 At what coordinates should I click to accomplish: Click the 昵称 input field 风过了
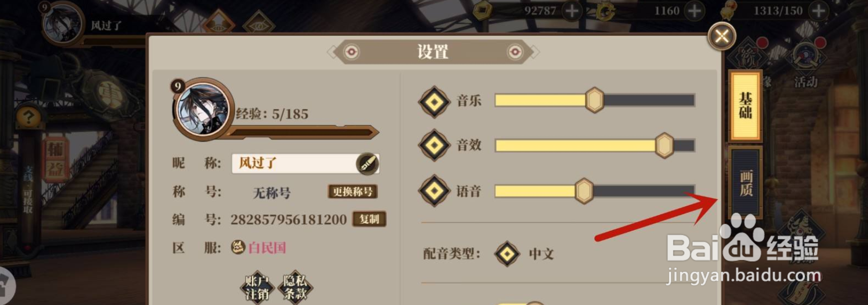coord(306,164)
